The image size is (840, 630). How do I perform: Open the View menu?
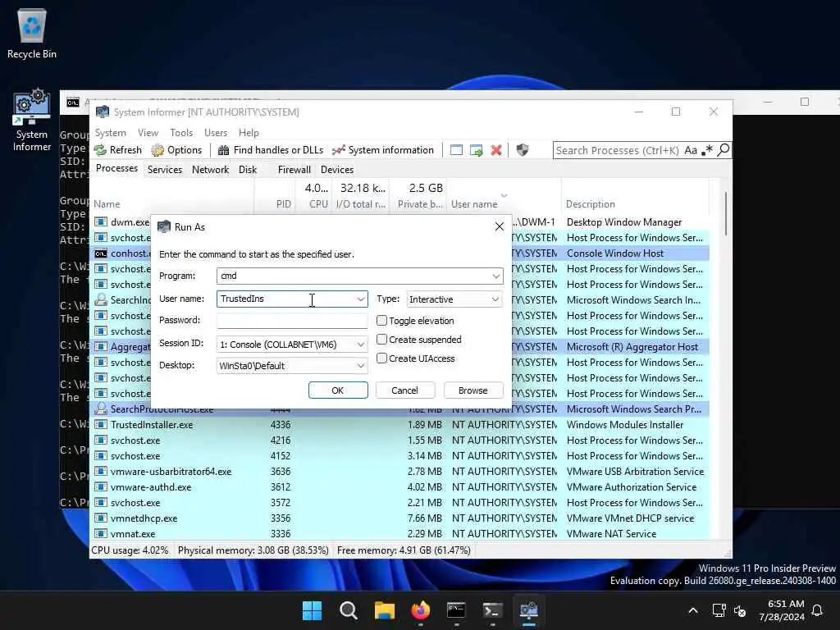click(x=148, y=132)
